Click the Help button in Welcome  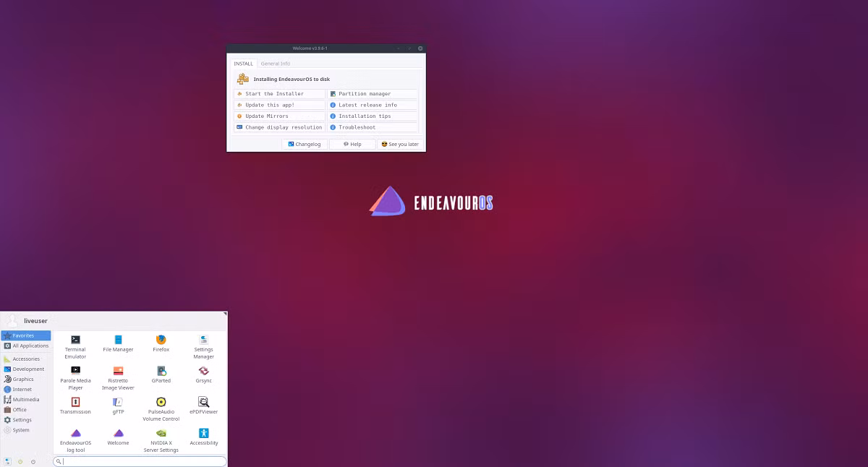tap(352, 144)
